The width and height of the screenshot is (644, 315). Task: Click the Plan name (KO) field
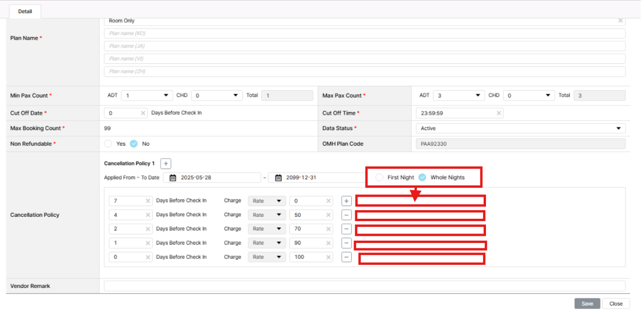pos(364,33)
